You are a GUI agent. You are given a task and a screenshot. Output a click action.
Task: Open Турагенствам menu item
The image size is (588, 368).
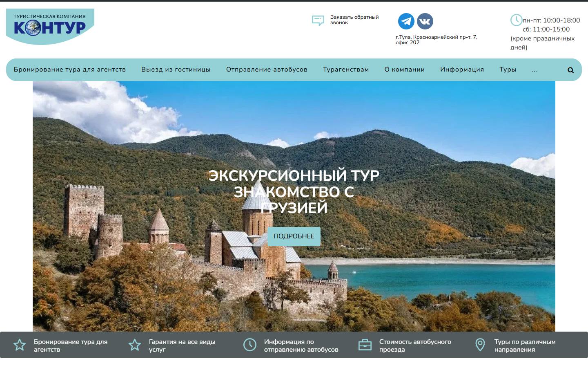[346, 70]
